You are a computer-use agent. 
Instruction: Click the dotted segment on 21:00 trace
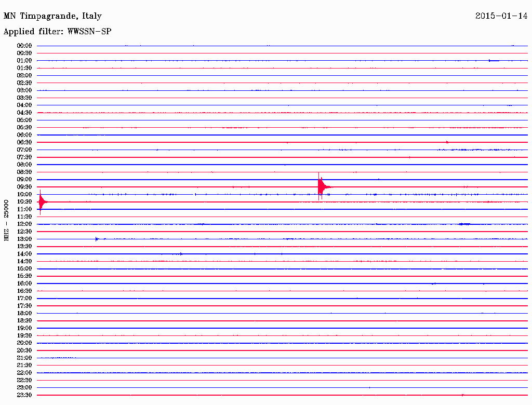coord(58,358)
